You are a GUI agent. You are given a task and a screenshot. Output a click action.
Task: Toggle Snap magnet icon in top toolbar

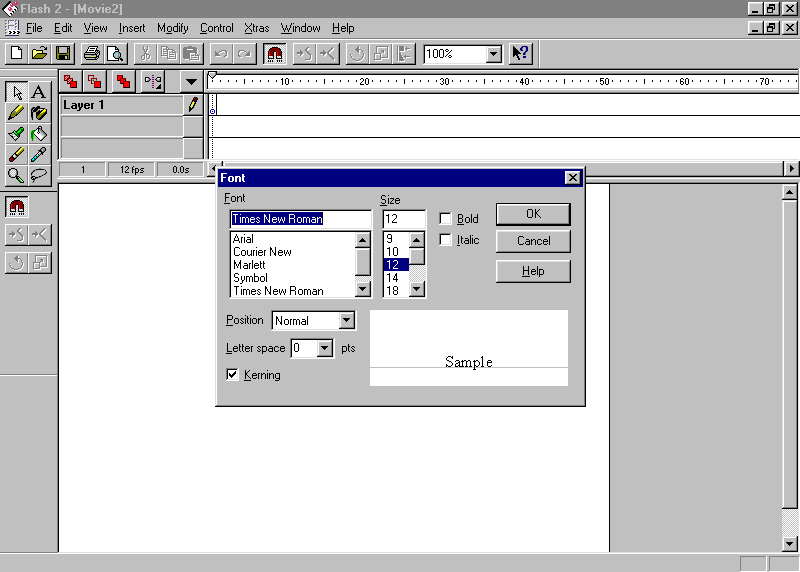[x=275, y=54]
